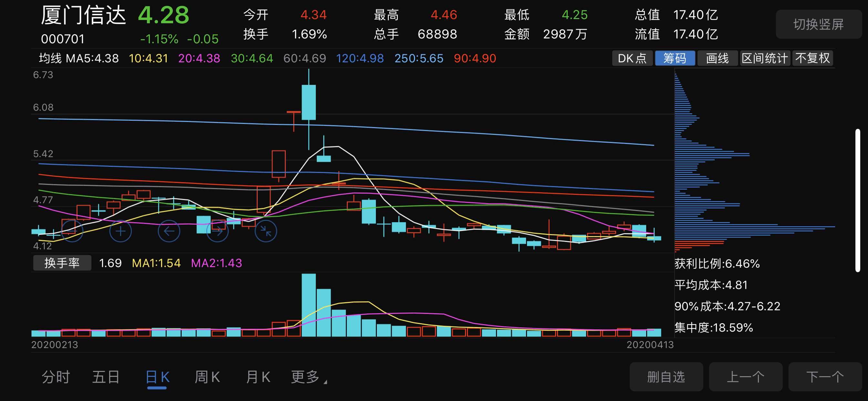
Task: Click the MA2:1.43 turnover label
Action: point(216,263)
